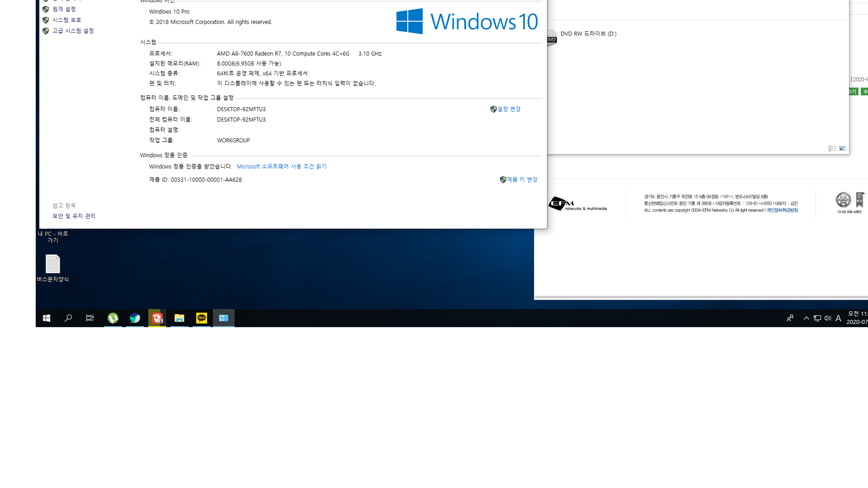868x488 pixels.
Task: Open taskbar search magnifier
Action: coord(68,318)
